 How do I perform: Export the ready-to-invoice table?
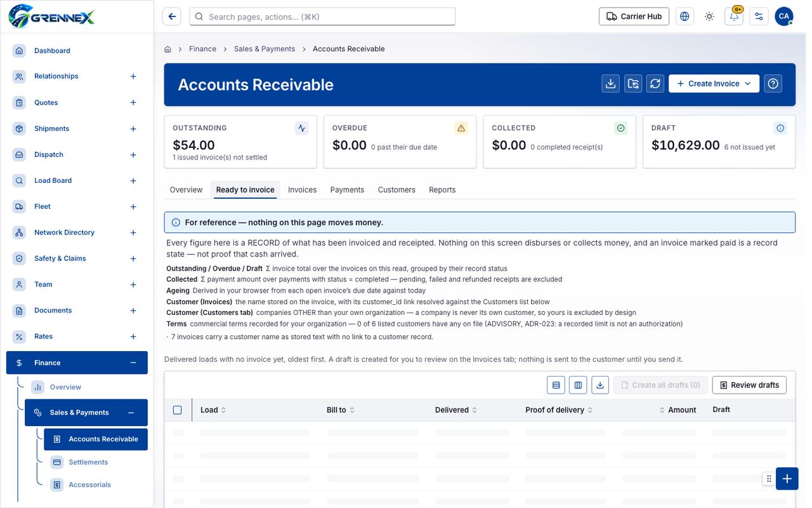600,385
